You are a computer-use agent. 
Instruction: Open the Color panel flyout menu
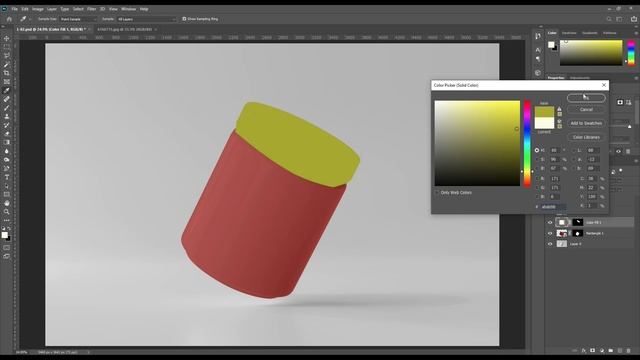tap(636, 33)
